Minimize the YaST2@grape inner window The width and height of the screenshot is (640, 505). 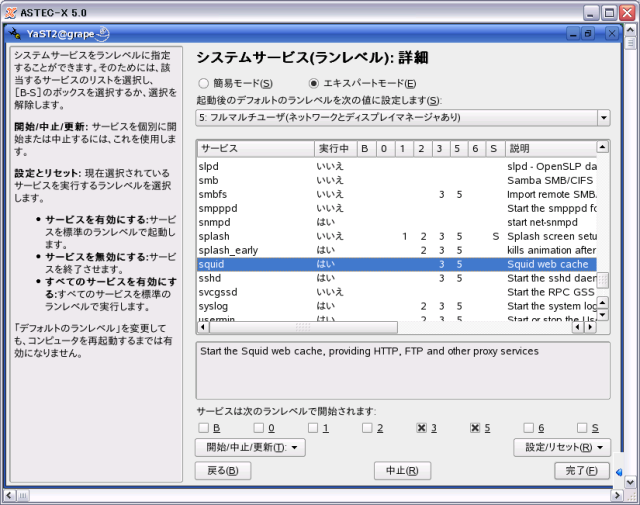571,33
